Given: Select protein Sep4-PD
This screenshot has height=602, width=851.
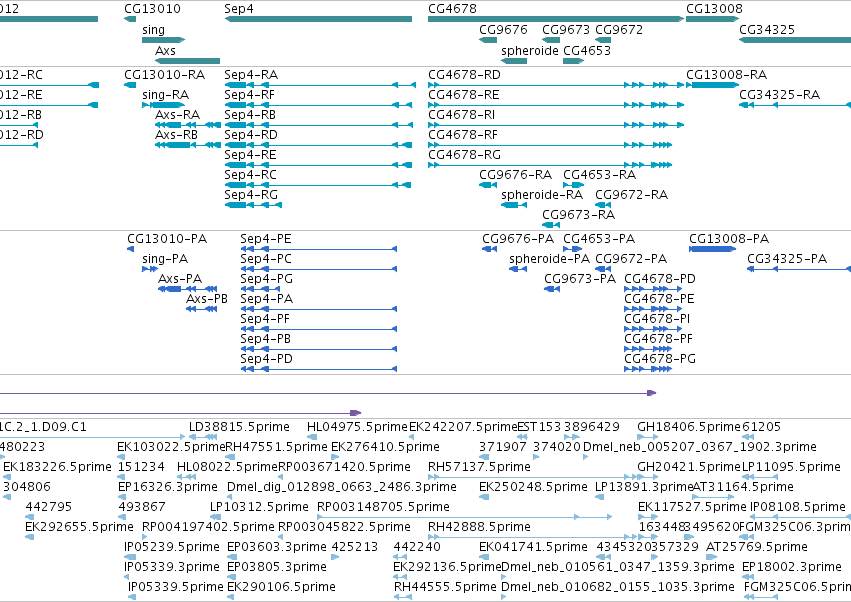Looking at the screenshot, I should pyautogui.click(x=319, y=369).
